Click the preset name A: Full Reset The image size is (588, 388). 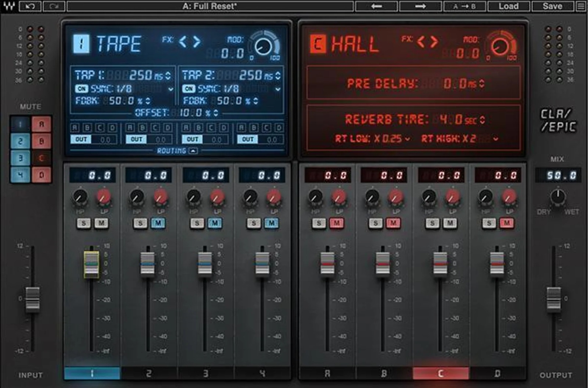210,6
